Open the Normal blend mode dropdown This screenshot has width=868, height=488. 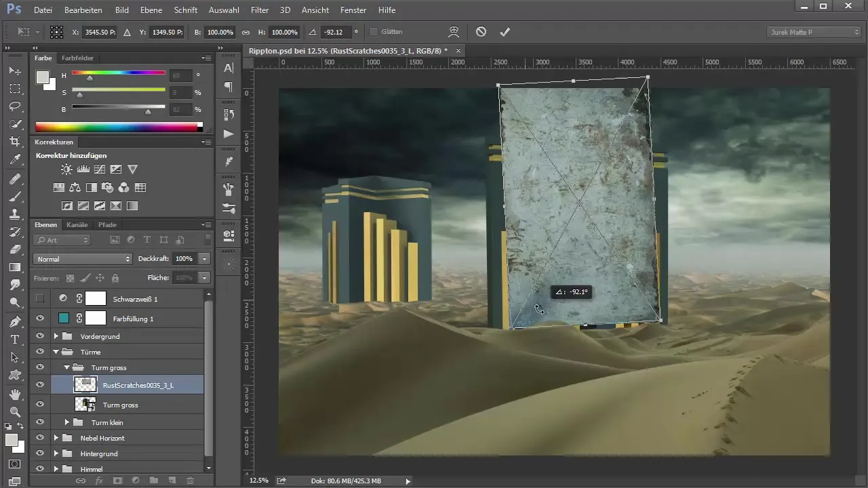83,259
